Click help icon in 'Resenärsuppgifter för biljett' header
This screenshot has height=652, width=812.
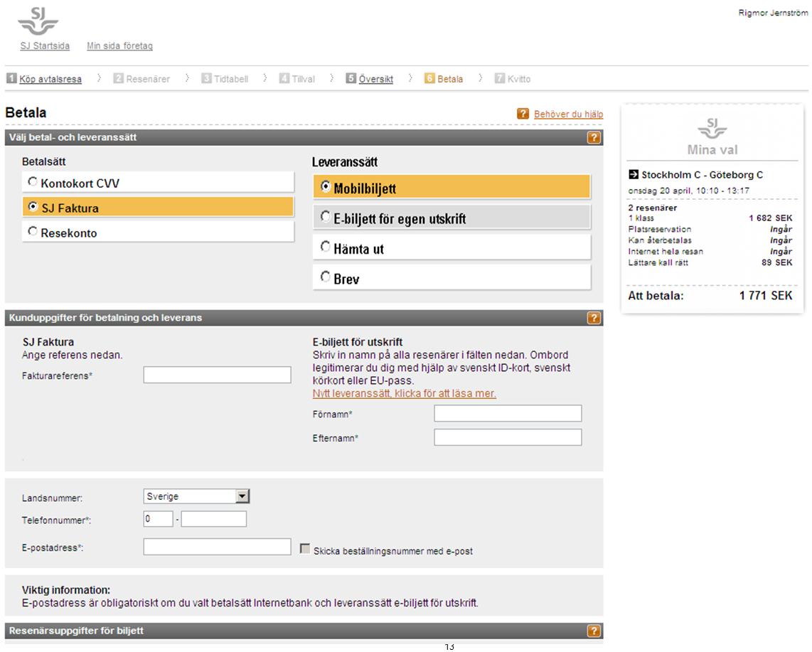pos(594,631)
